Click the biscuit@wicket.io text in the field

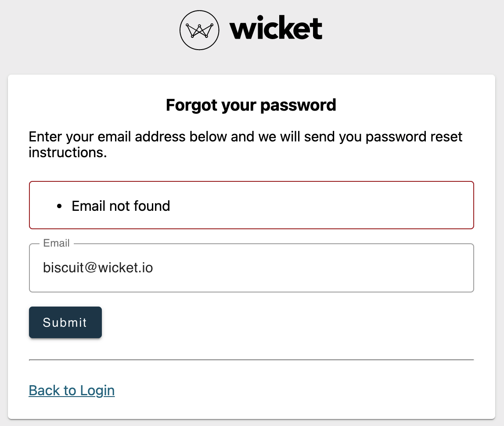click(98, 267)
